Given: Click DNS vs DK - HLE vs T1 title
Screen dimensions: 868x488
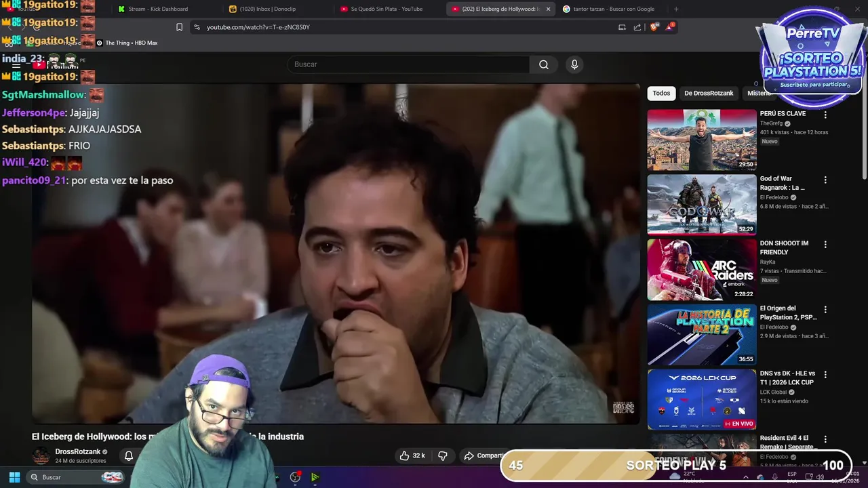Looking at the screenshot, I should [787, 378].
